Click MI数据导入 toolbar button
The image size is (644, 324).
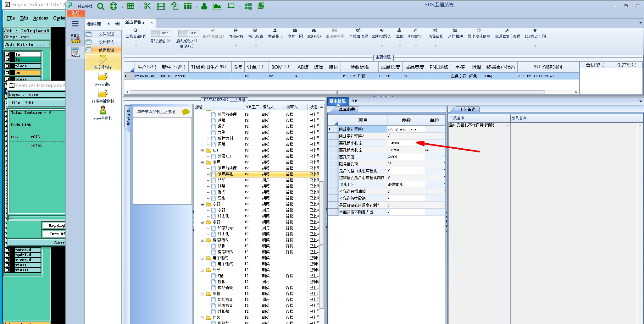381,34
